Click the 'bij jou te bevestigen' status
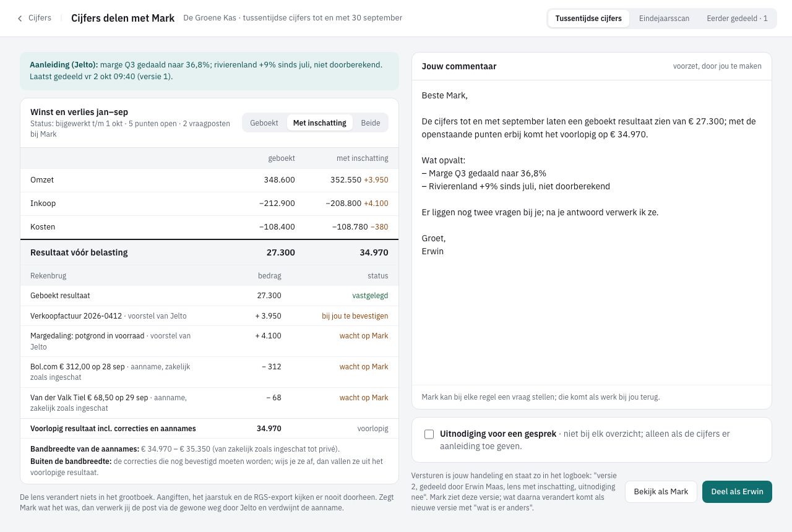The width and height of the screenshot is (792, 532). click(355, 316)
